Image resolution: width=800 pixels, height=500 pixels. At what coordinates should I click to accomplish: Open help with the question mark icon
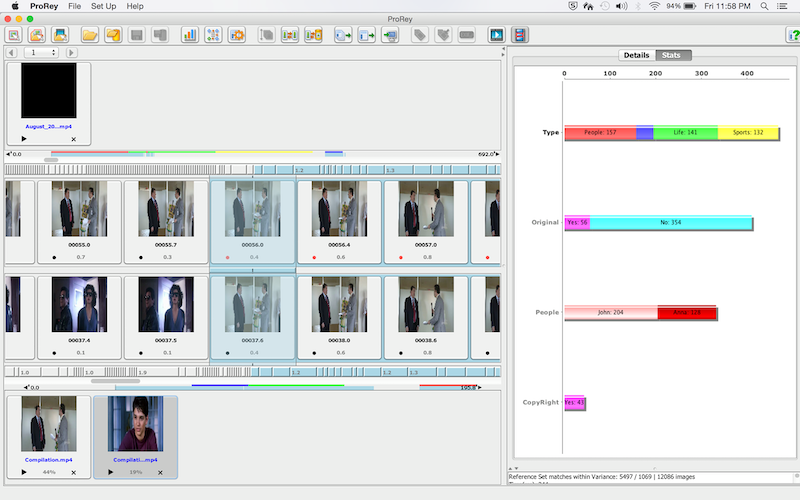(x=793, y=35)
